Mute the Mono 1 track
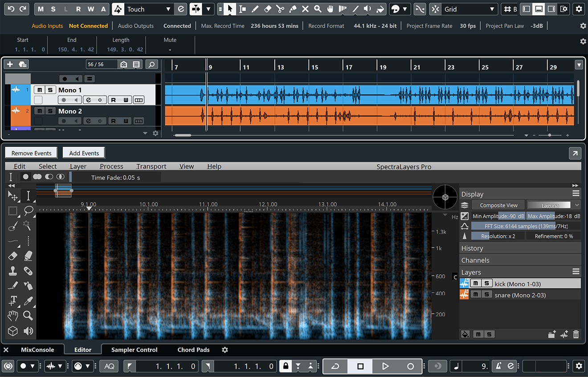Image resolution: width=588 pixels, height=377 pixels. pos(40,90)
